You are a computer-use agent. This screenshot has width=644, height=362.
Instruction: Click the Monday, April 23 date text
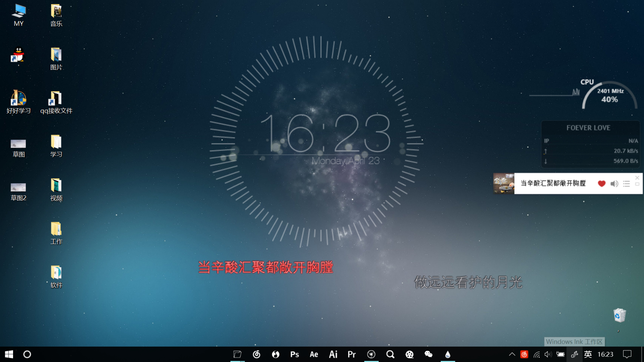345,161
